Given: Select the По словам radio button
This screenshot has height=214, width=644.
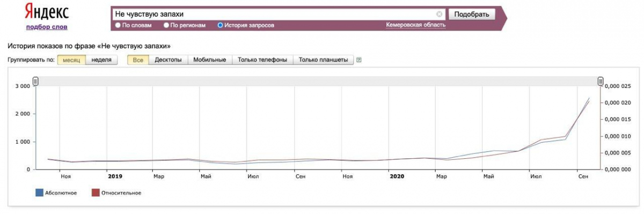Looking at the screenshot, I should 118,25.
